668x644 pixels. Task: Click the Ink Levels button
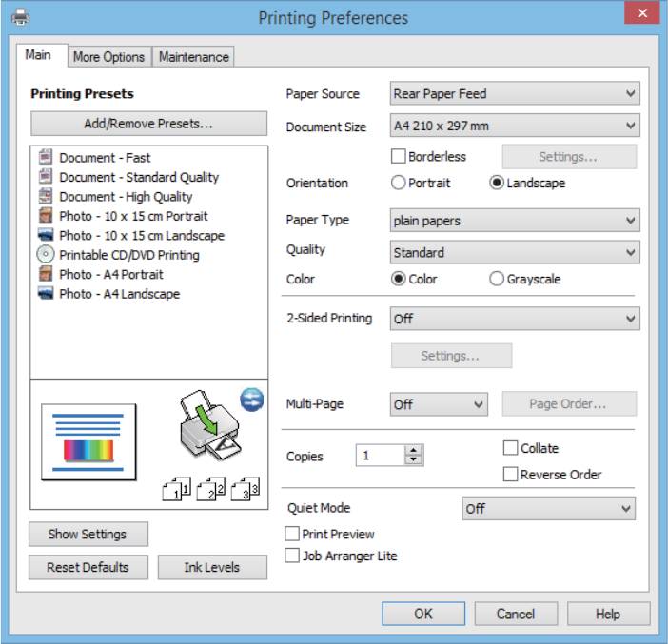[x=212, y=567]
